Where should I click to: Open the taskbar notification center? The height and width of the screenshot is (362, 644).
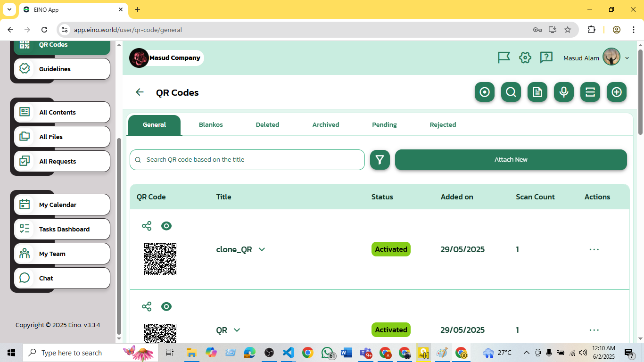click(629, 353)
